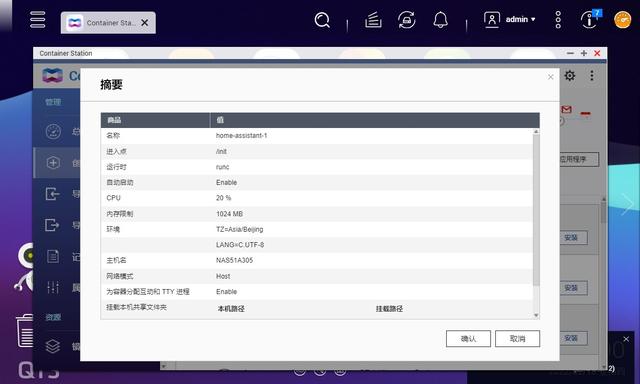Screen dimensions: 640x384
Task: Click the CPU row label
Action: 113,198
